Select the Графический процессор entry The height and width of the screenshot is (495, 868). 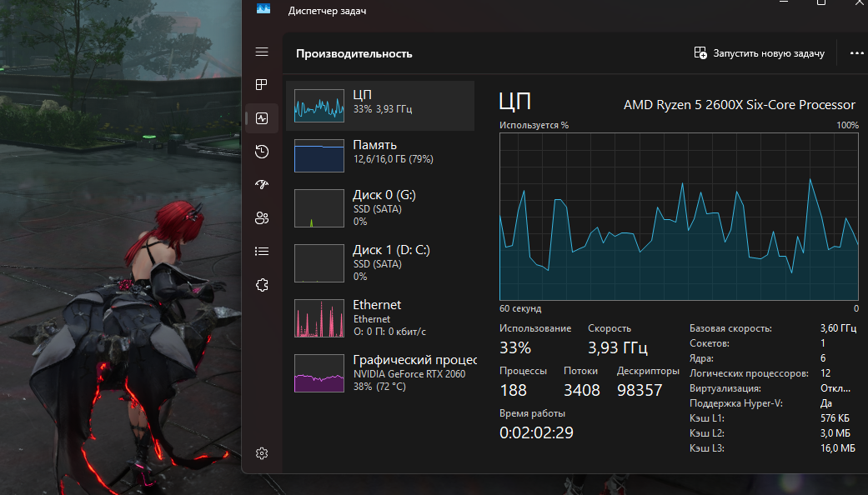pyautogui.click(x=380, y=373)
